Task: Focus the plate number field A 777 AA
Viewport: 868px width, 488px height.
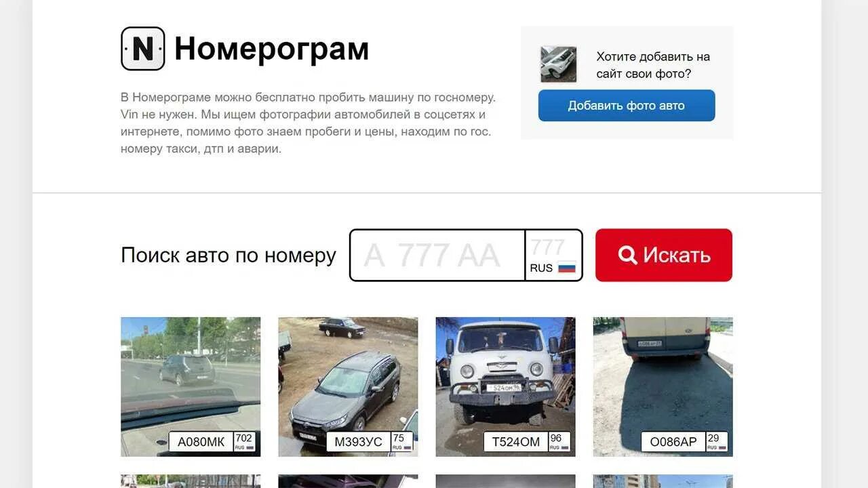Action: click(437, 255)
